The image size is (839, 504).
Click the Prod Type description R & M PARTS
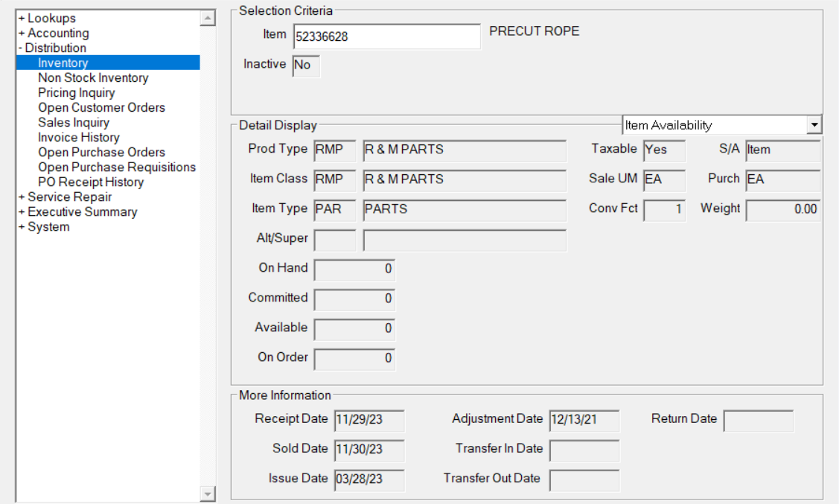(x=465, y=150)
